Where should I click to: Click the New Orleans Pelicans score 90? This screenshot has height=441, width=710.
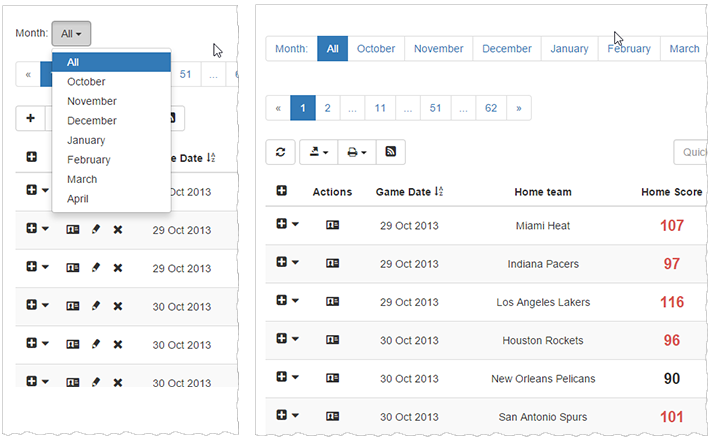coord(672,379)
